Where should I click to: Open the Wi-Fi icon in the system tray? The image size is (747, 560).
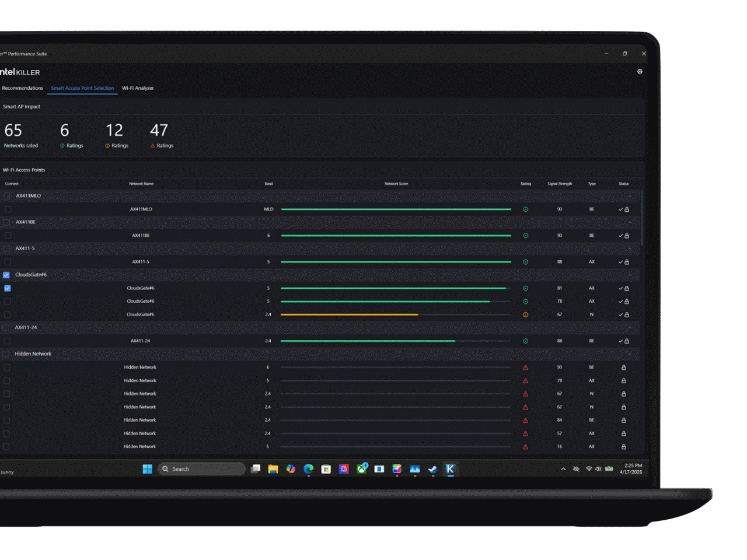tap(589, 469)
